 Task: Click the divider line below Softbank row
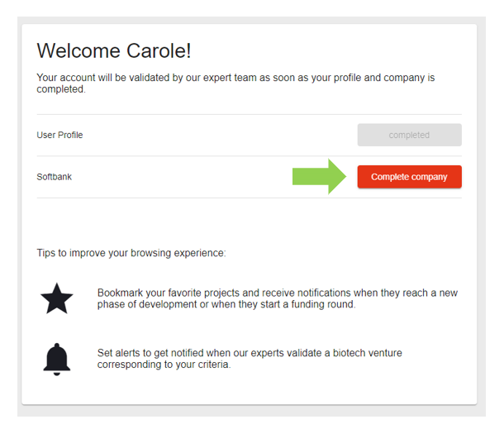(x=249, y=198)
